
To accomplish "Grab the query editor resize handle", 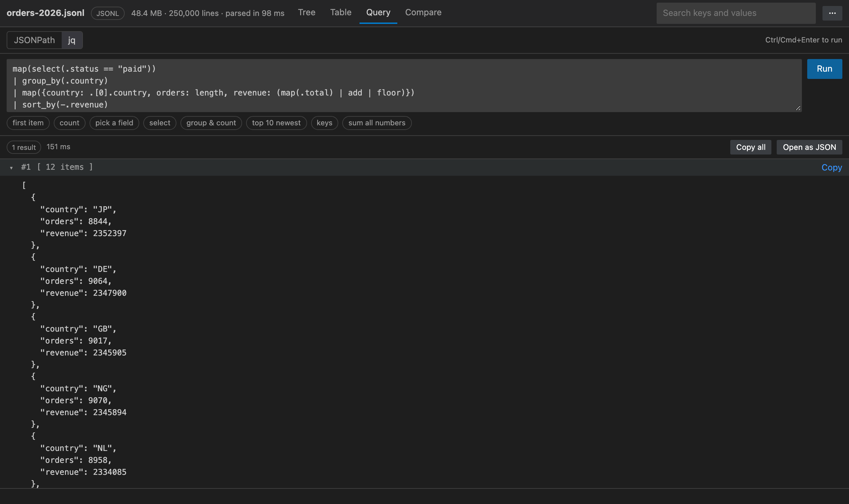I will click(798, 108).
